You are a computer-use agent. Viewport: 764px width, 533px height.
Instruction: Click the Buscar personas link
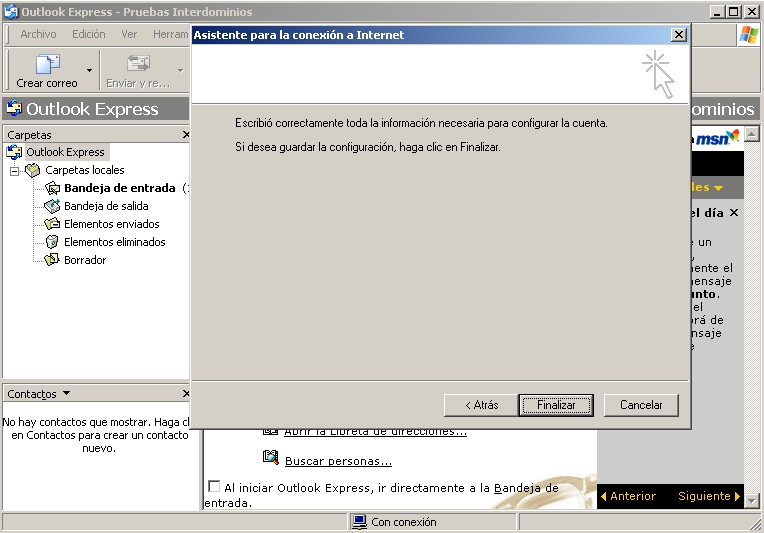point(338,461)
